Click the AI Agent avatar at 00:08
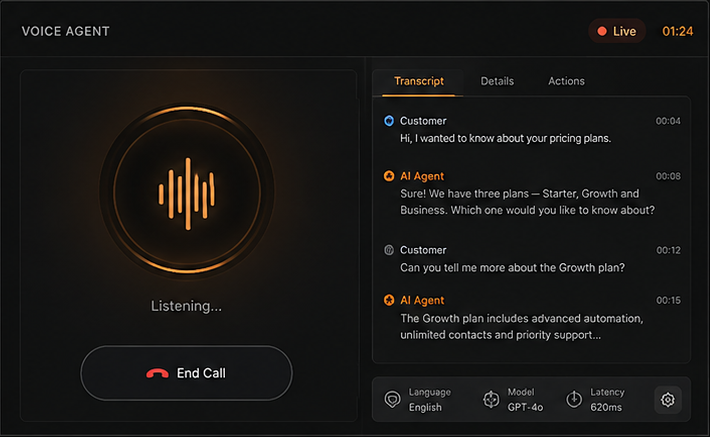 [389, 176]
